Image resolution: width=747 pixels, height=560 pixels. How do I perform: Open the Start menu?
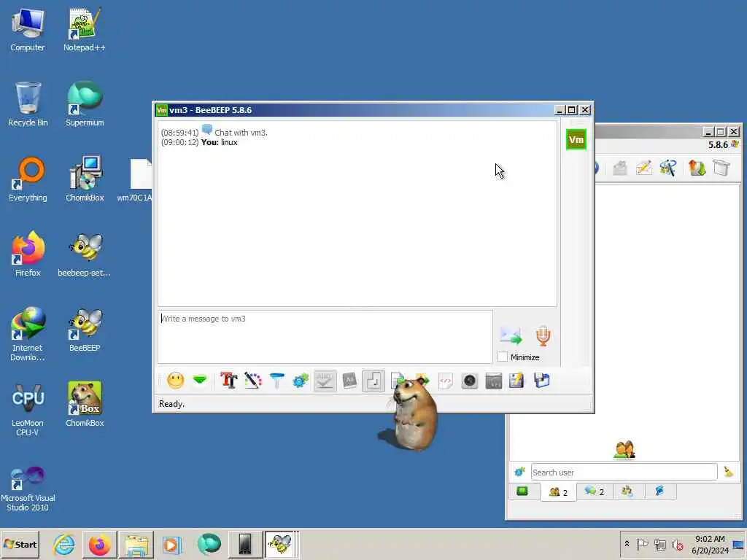pyautogui.click(x=20, y=544)
